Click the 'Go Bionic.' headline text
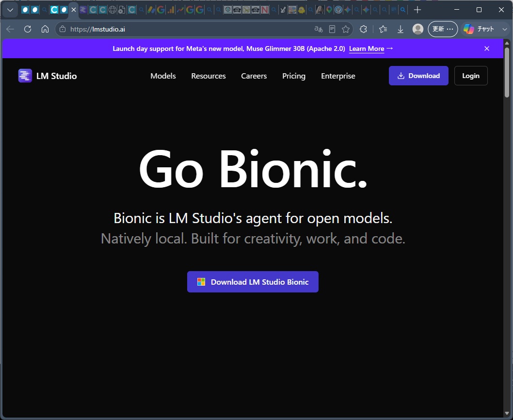This screenshot has width=513, height=420. coord(253,169)
